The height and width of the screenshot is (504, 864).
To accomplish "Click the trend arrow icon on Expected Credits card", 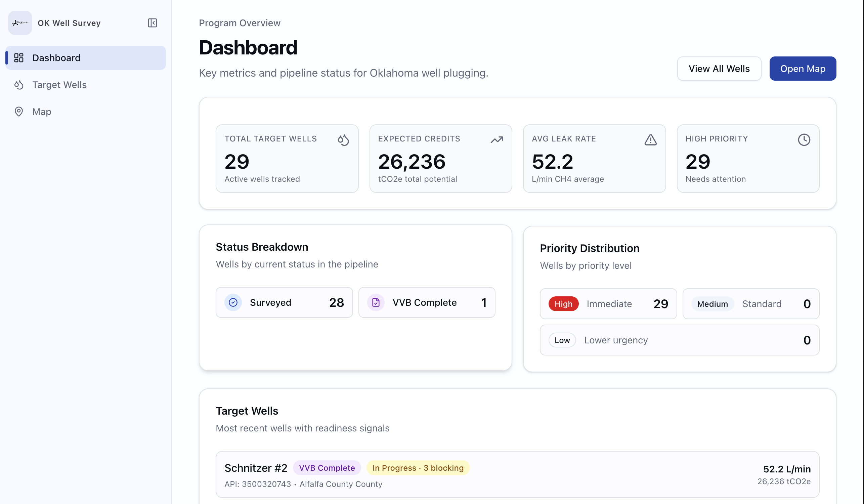I will [496, 140].
